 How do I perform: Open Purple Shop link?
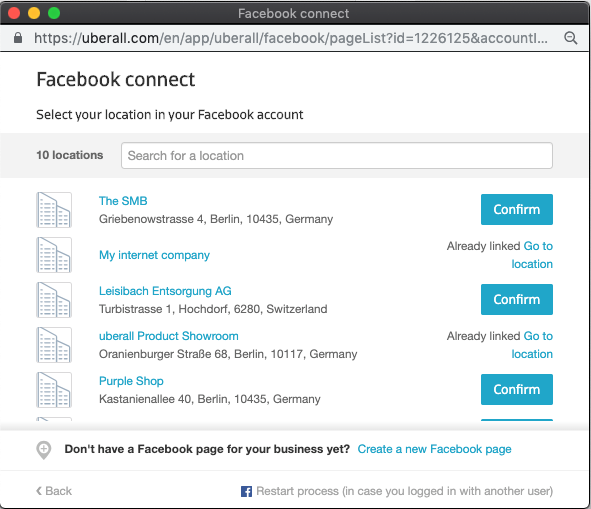pyautogui.click(x=131, y=381)
